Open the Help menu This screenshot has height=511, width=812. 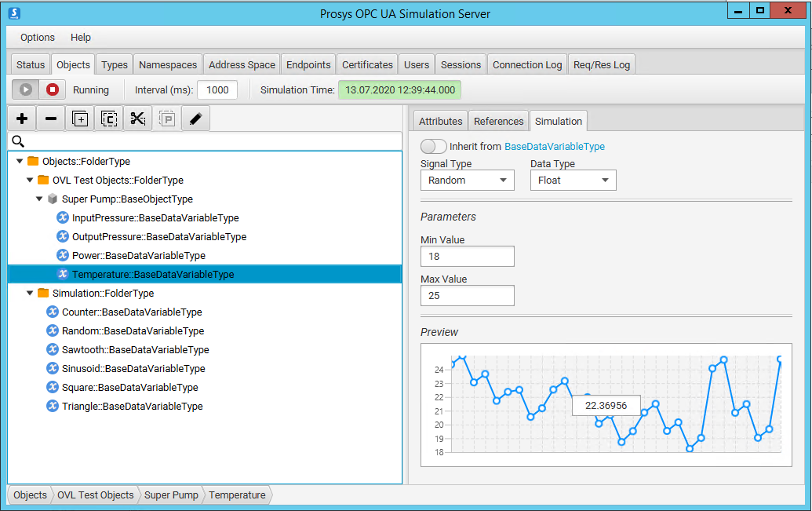click(x=80, y=38)
